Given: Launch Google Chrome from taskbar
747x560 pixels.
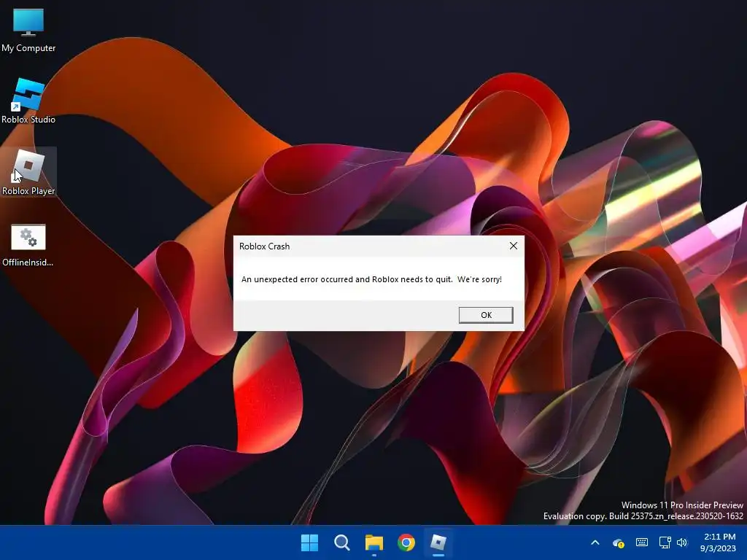Looking at the screenshot, I should point(406,542).
